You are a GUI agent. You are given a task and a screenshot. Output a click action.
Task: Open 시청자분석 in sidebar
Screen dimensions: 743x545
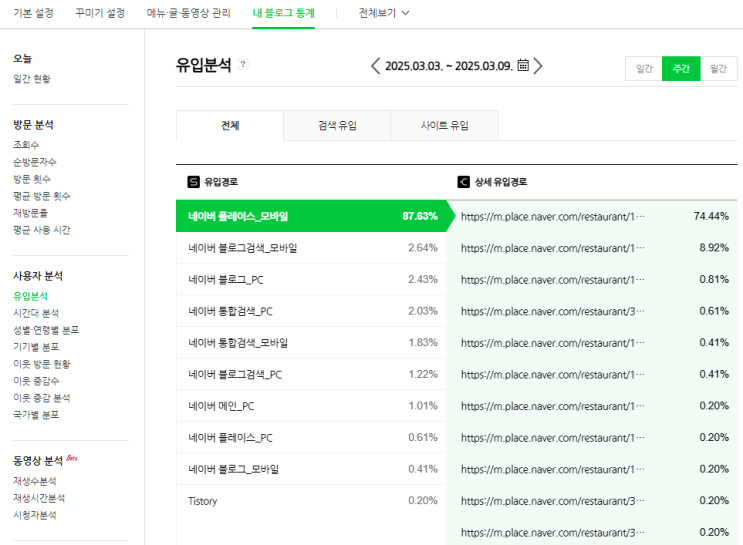[x=35, y=515]
